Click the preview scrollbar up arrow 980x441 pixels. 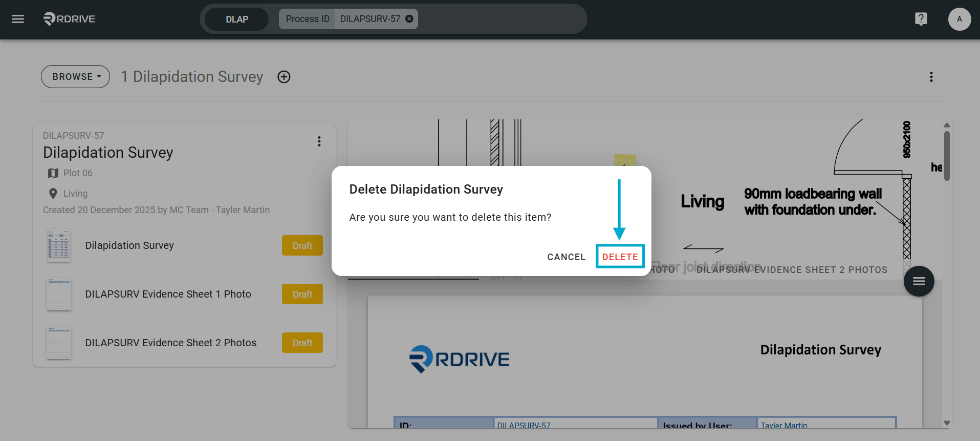point(947,125)
